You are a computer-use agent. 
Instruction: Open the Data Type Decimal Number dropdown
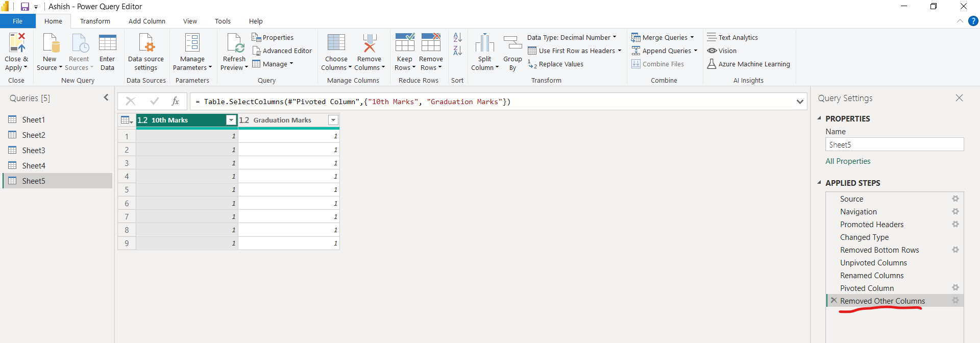coord(572,38)
